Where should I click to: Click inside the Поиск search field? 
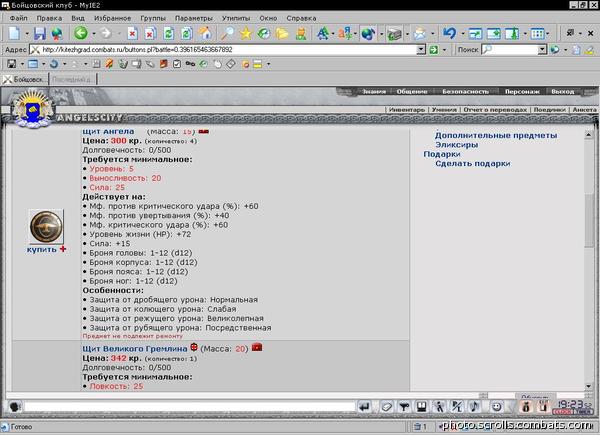(x=515, y=49)
